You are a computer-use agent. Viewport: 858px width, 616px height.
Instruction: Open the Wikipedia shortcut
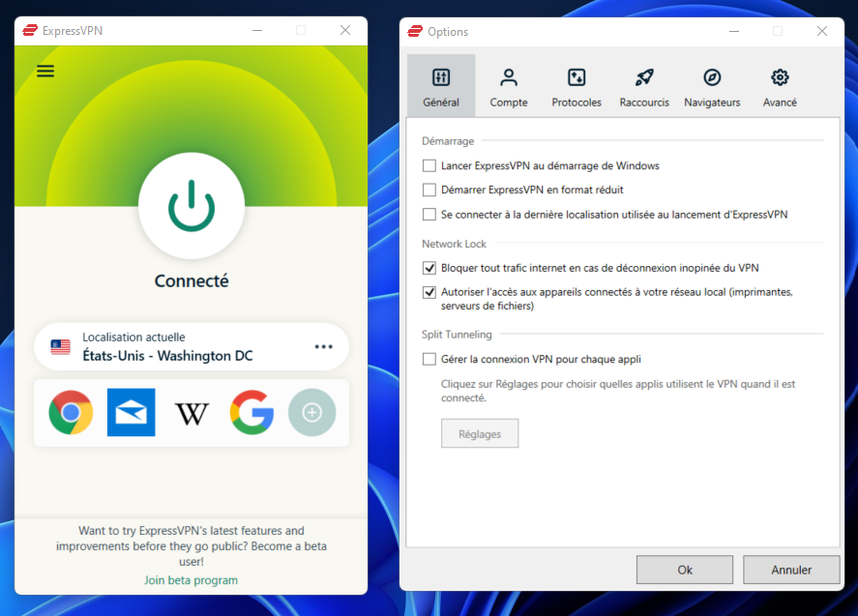(x=192, y=414)
